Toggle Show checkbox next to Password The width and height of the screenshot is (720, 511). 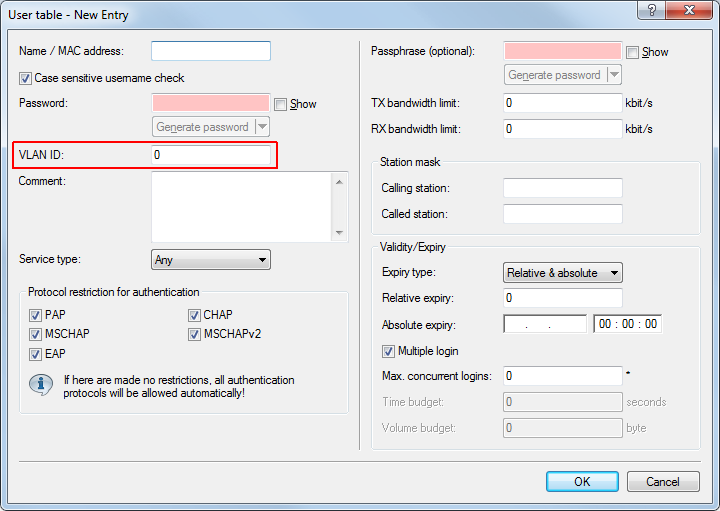click(281, 104)
